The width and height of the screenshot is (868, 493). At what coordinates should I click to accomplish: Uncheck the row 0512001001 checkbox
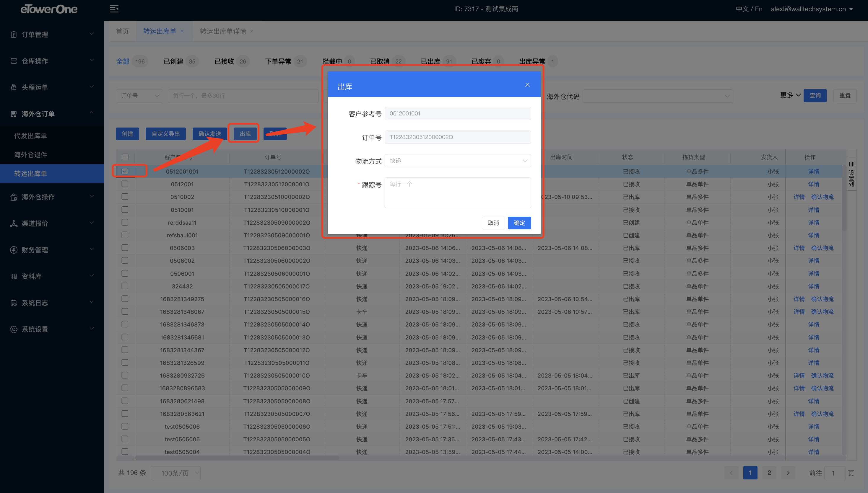pyautogui.click(x=125, y=171)
